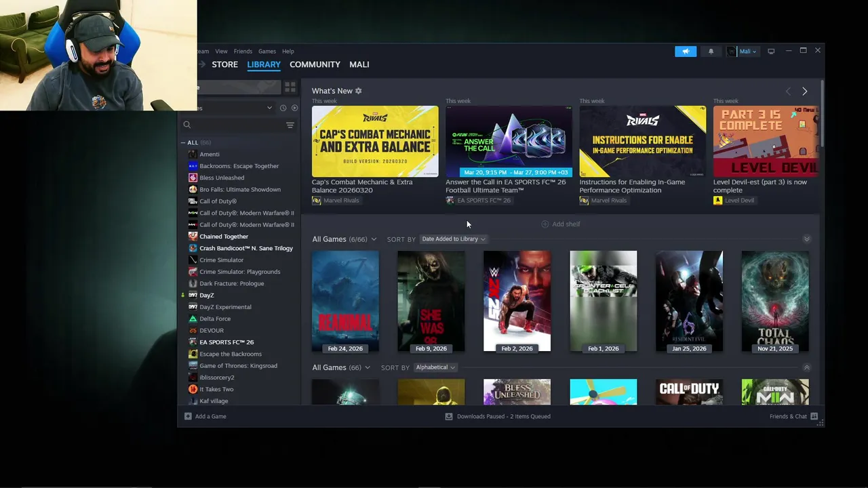
Task: Click Level Devil tag under news card
Action: pos(734,201)
